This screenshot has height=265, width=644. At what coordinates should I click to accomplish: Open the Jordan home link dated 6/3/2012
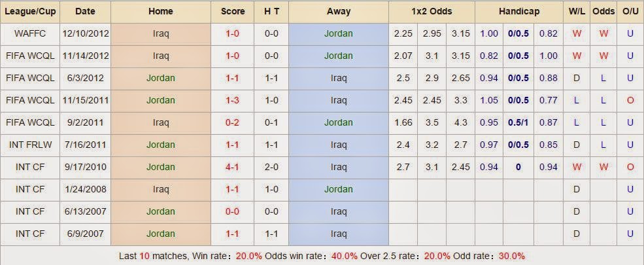coord(161,78)
